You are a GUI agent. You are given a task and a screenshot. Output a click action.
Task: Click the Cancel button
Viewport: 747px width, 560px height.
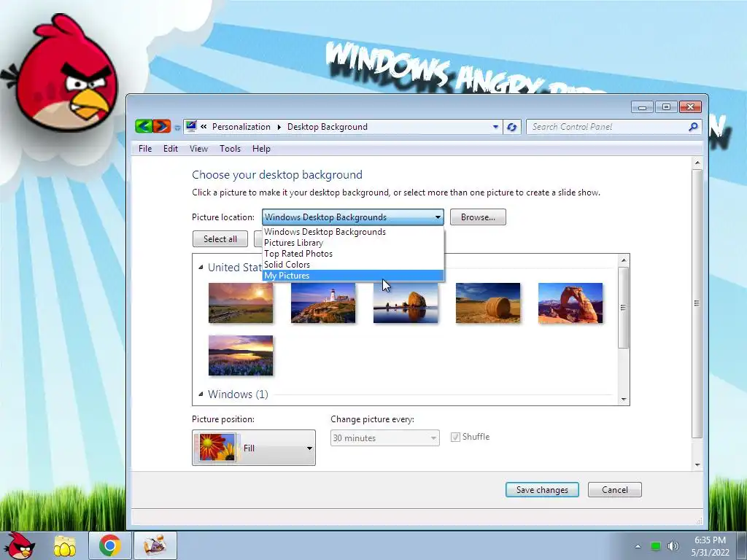click(614, 489)
